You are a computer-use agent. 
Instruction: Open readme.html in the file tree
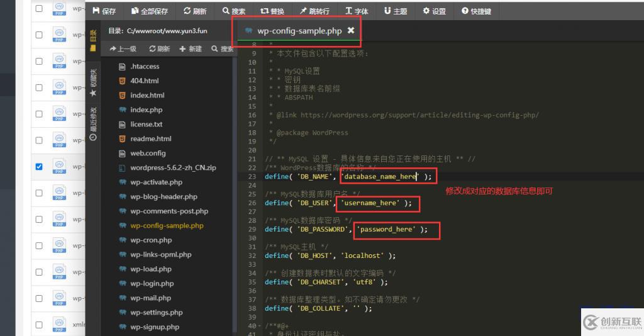(x=151, y=139)
